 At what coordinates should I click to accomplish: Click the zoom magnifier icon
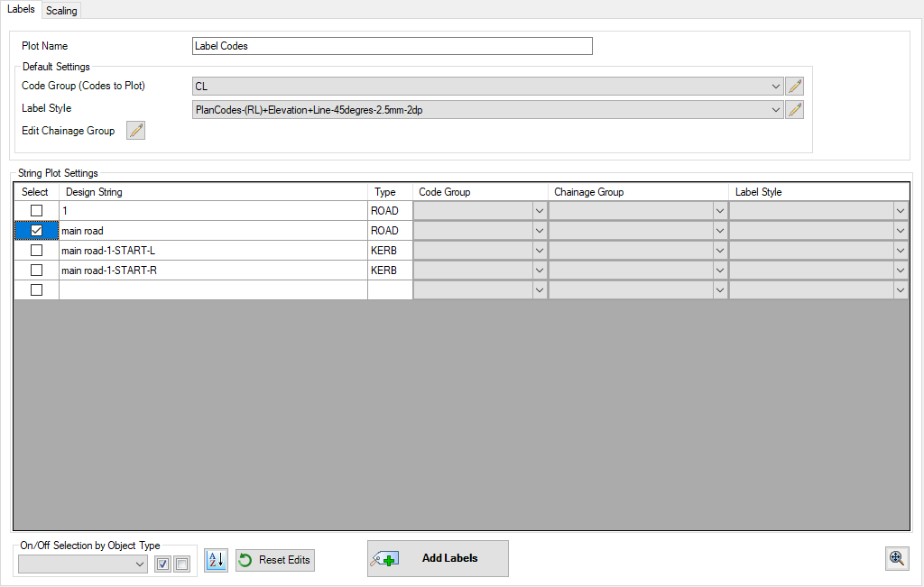(897, 558)
